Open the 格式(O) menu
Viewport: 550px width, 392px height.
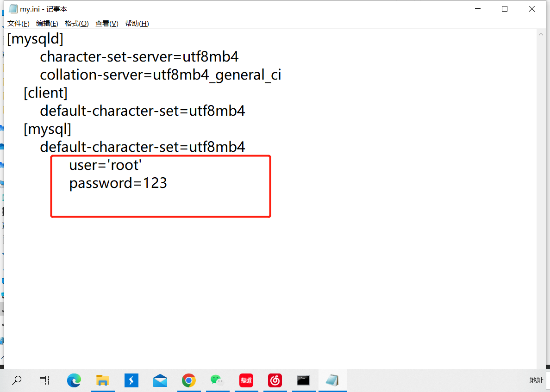click(x=76, y=24)
